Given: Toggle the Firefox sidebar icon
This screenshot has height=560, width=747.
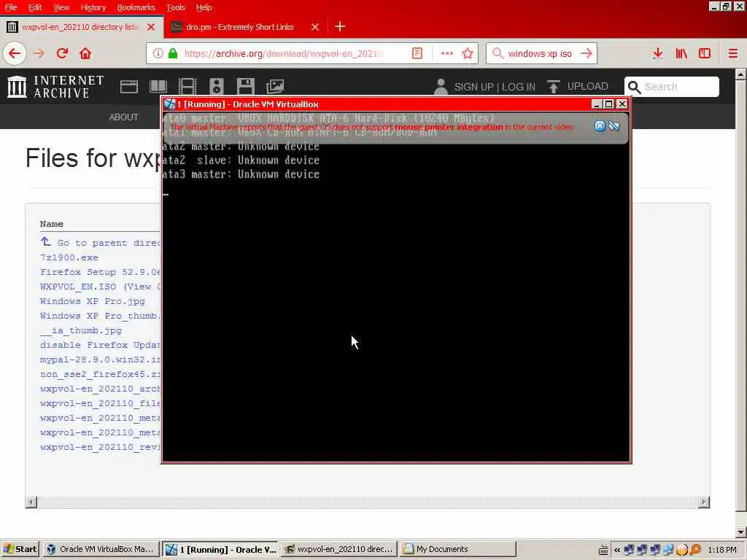Looking at the screenshot, I should pyautogui.click(x=704, y=53).
